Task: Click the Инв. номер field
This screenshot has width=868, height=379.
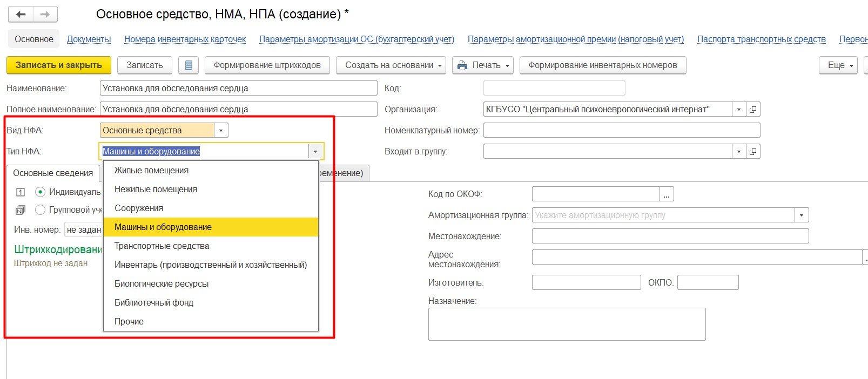Action: click(84, 230)
